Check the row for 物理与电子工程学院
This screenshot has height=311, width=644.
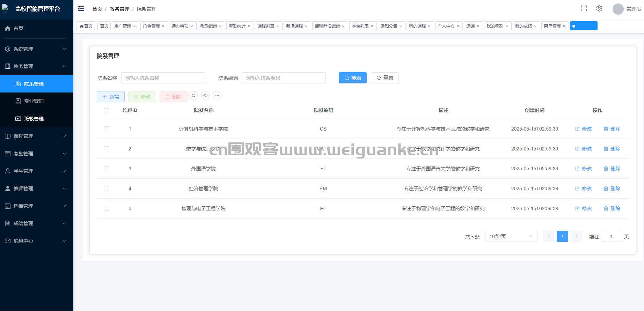click(x=107, y=208)
